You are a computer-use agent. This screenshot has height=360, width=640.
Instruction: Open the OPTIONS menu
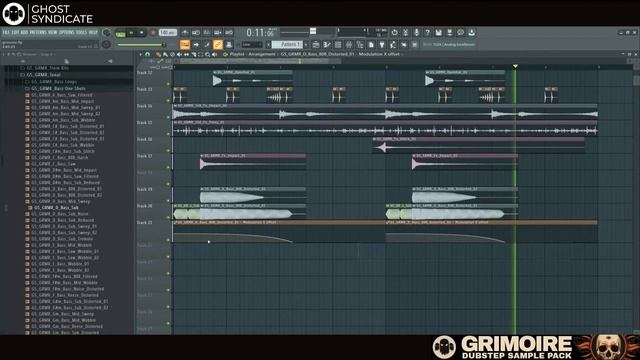point(67,32)
